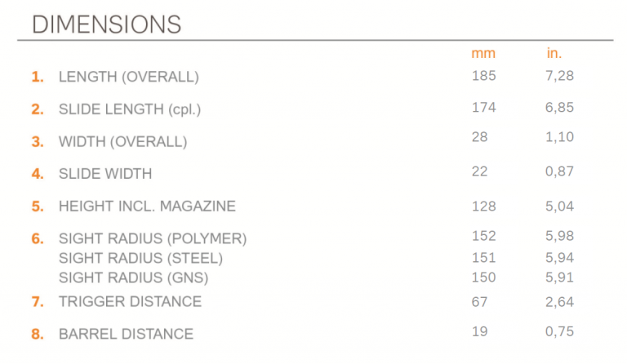Click the DIMENSIONS heading
The height and width of the screenshot is (364, 627).
(106, 24)
